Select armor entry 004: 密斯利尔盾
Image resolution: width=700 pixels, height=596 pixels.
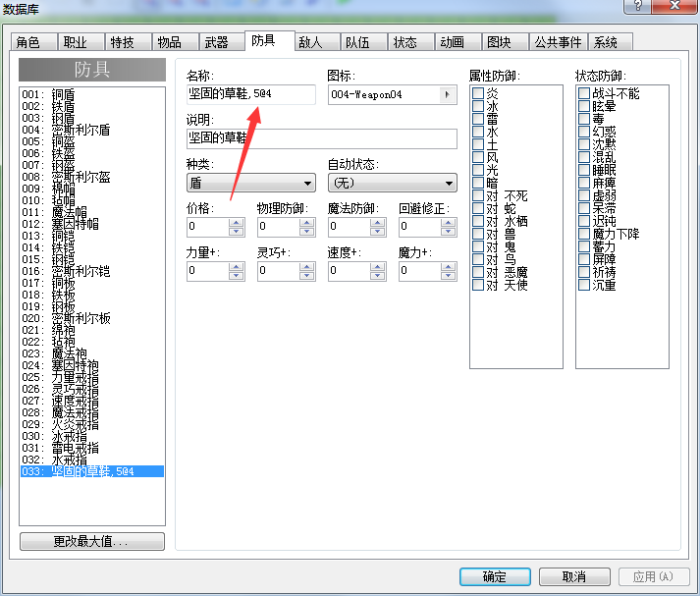pos(92,130)
